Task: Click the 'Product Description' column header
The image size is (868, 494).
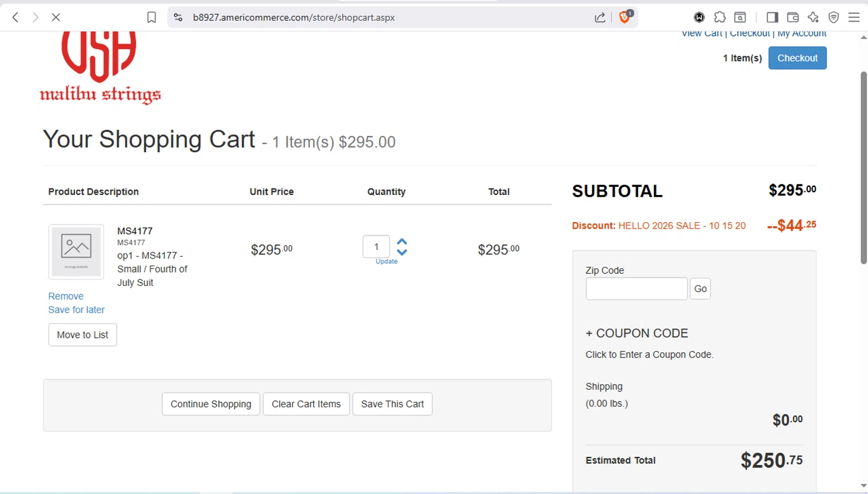Action: [93, 191]
